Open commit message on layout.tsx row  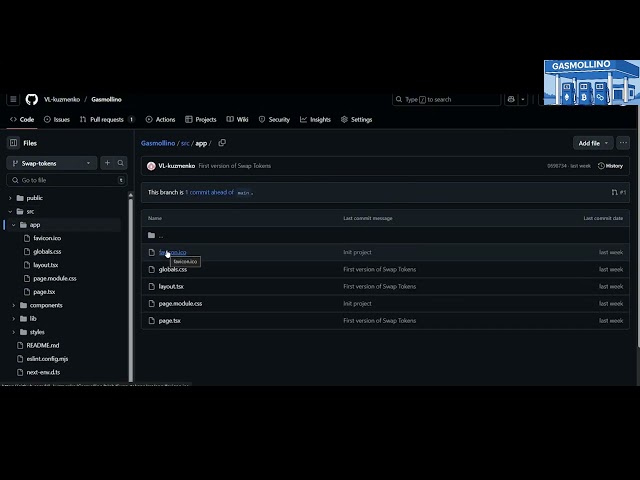380,287
